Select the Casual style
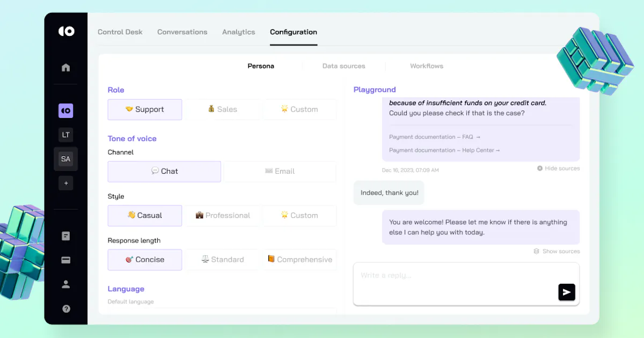This screenshot has width=644, height=338. coord(145,216)
